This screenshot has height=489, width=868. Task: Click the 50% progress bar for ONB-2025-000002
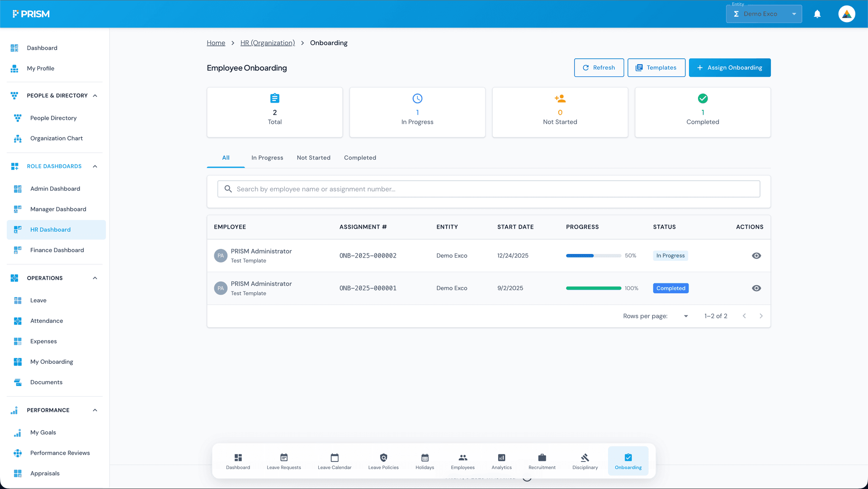[593, 255]
